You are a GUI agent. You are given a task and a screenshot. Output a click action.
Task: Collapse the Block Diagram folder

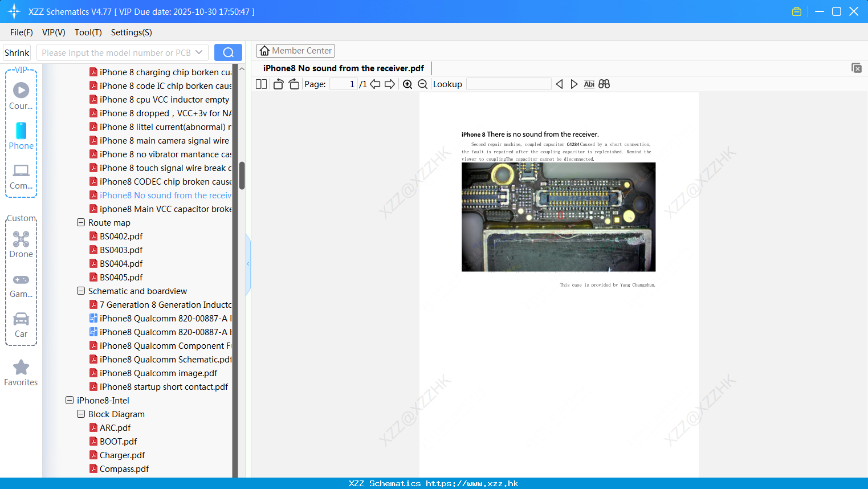pyautogui.click(x=81, y=414)
